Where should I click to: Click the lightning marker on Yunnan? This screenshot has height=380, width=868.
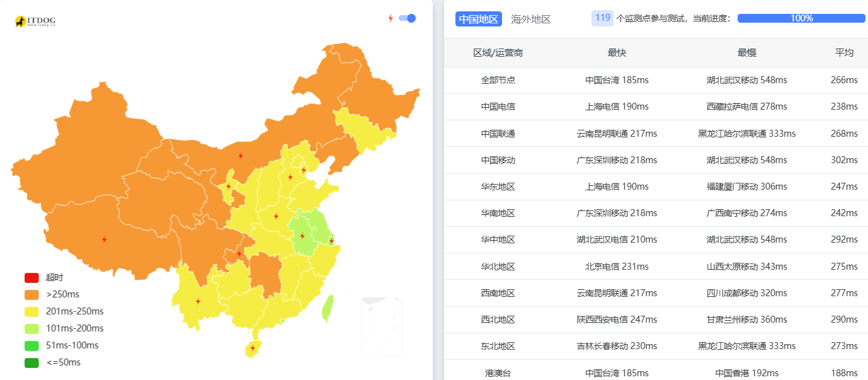pos(198,301)
